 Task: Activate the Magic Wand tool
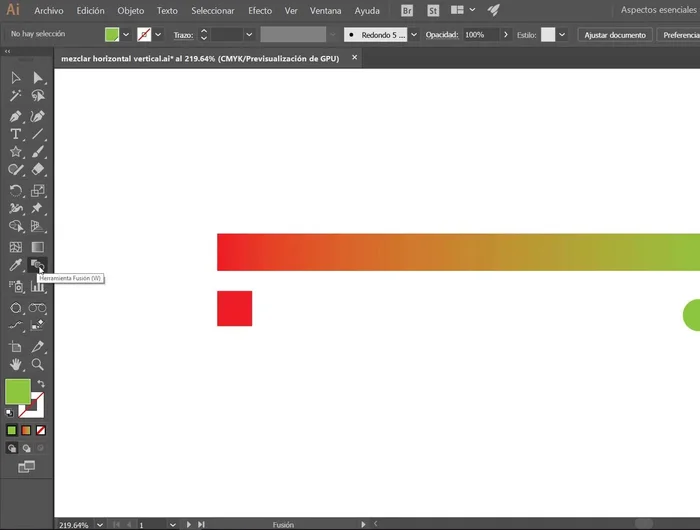click(16, 96)
